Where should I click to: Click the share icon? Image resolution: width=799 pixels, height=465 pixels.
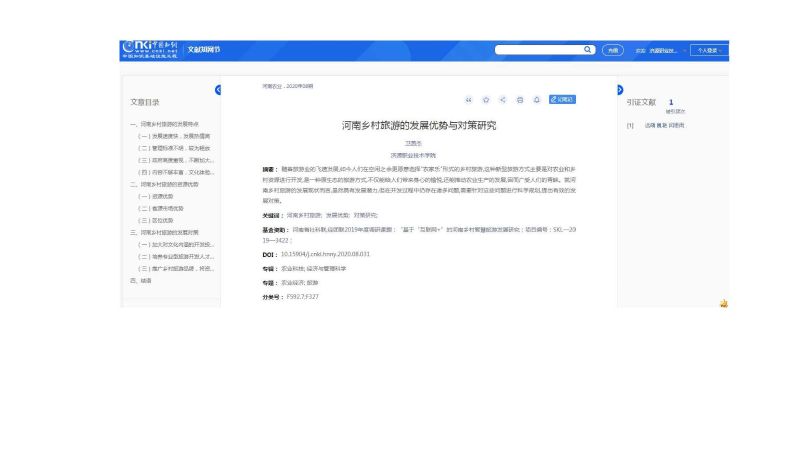coord(503,100)
